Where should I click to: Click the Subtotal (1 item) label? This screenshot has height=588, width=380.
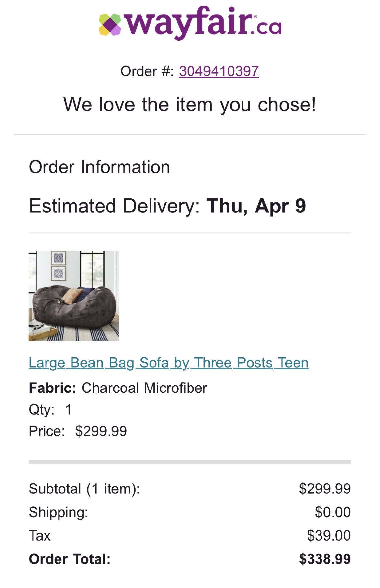[84, 489]
